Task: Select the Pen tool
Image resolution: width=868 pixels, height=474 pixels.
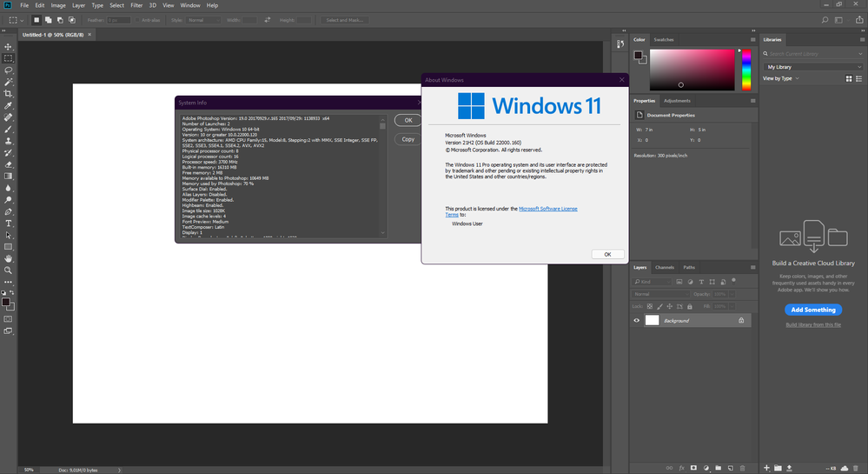Action: coord(9,211)
